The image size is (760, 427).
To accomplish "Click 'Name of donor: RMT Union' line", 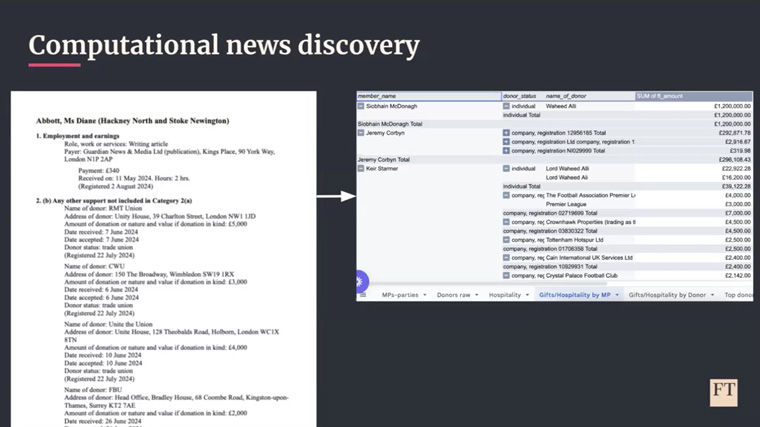I will [x=103, y=208].
